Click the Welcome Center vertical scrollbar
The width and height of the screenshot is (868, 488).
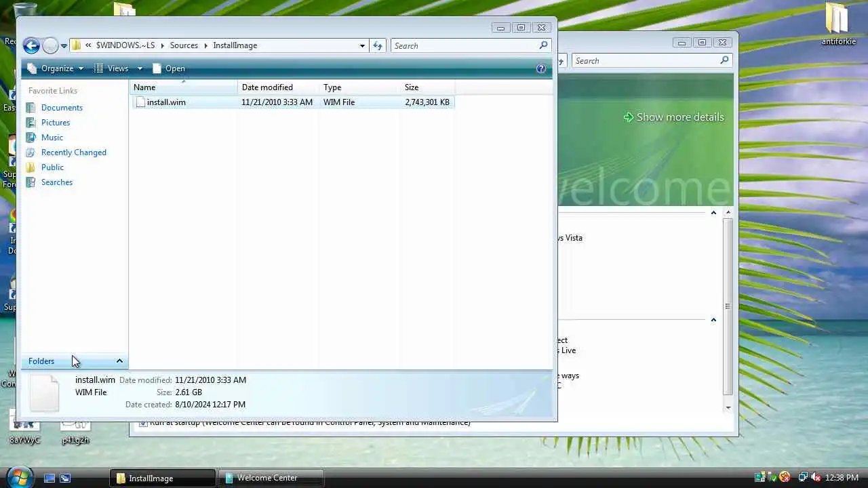coord(728,307)
